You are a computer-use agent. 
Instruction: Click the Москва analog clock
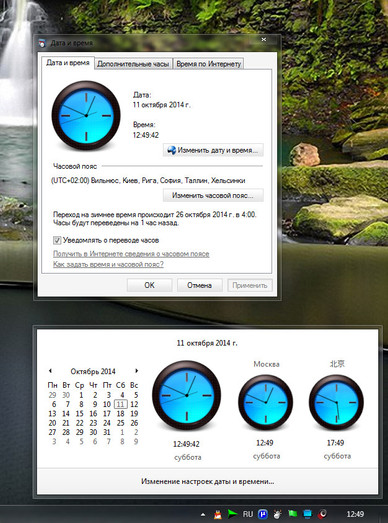tap(266, 402)
